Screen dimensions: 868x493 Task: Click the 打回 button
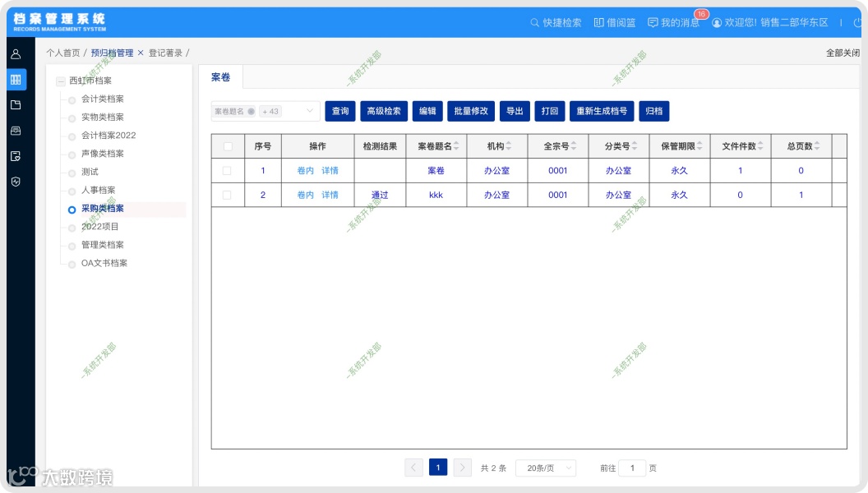550,111
